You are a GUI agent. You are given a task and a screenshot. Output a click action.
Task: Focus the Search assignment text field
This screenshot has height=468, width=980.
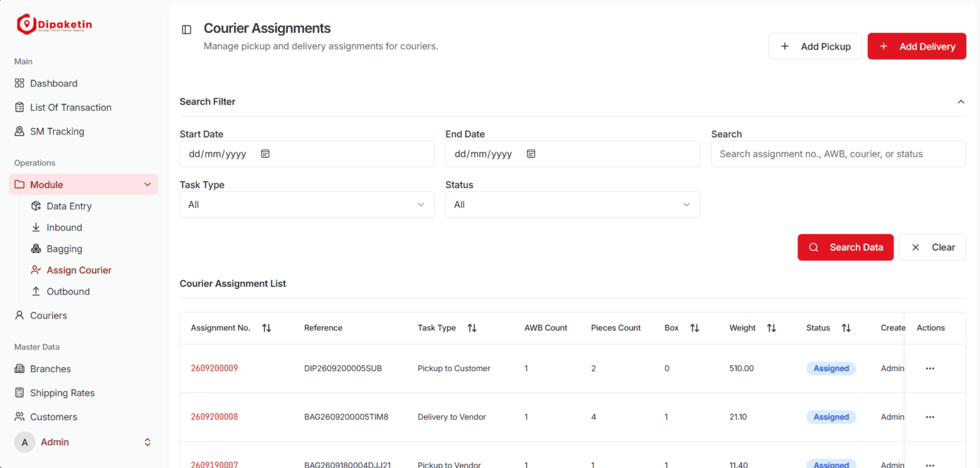pyautogui.click(x=839, y=154)
